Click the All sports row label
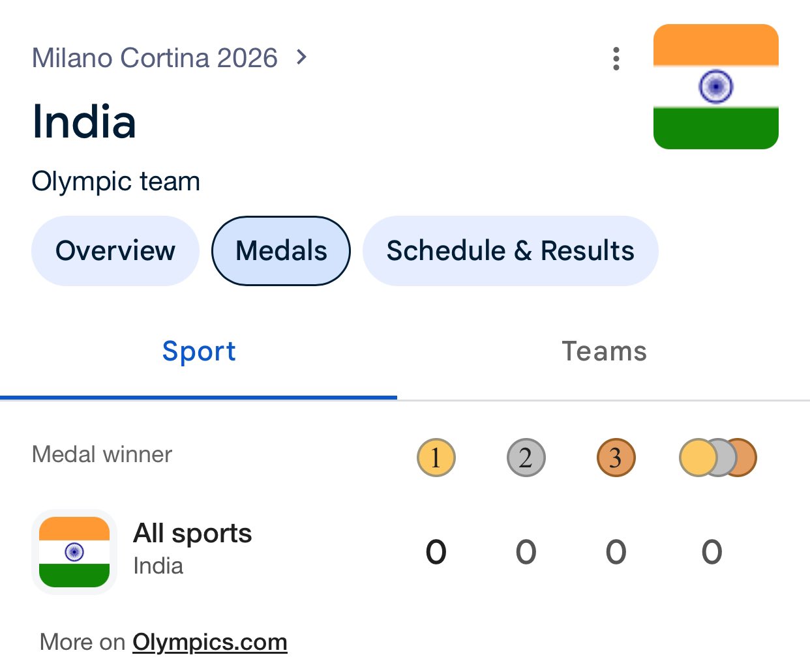This screenshot has width=810, height=672. [x=192, y=534]
